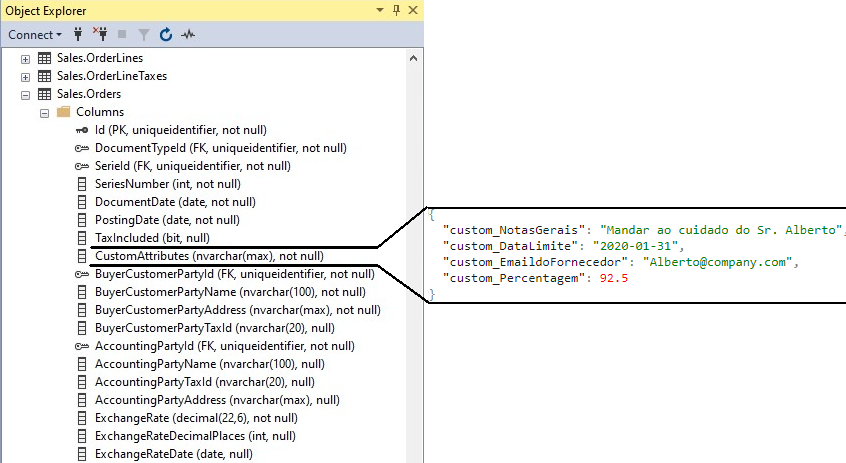Select the CustomAttributes nvarchar(max) column

(209, 256)
